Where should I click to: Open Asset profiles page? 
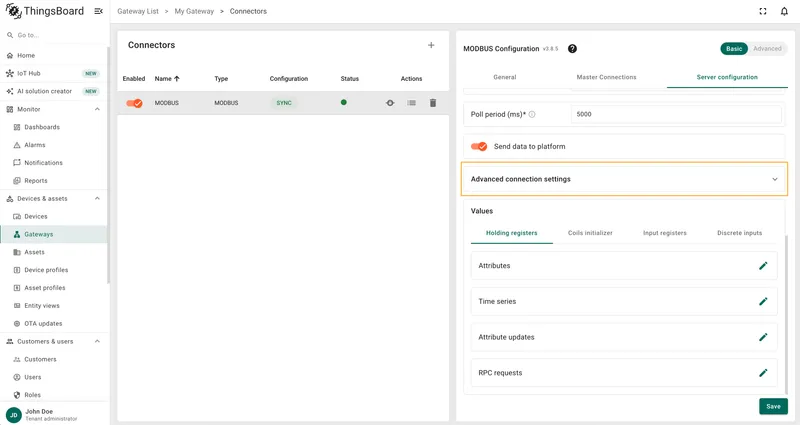(x=54, y=287)
